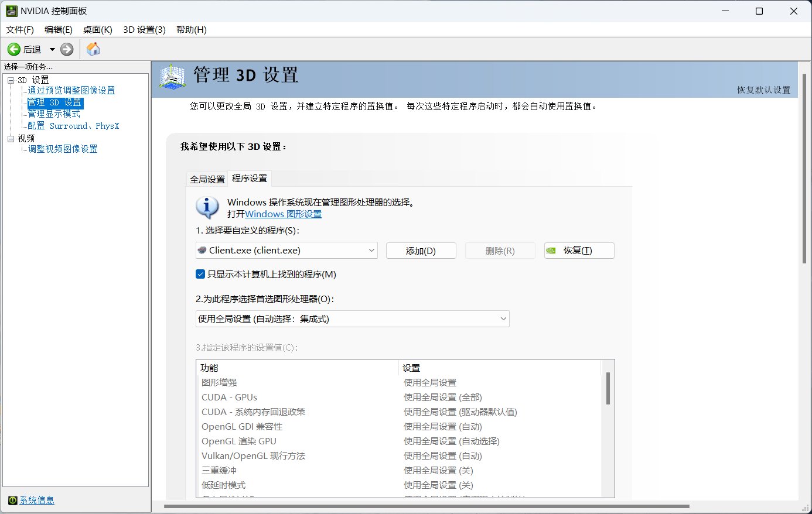Screen dimensions: 812x514
Task: Click the 添加(D) button
Action: [421, 251]
